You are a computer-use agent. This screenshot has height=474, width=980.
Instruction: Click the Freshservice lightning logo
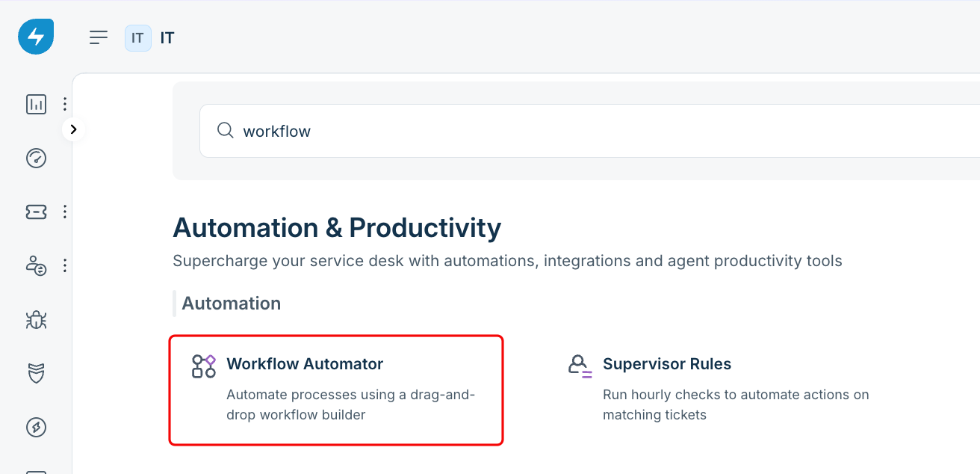tap(36, 37)
